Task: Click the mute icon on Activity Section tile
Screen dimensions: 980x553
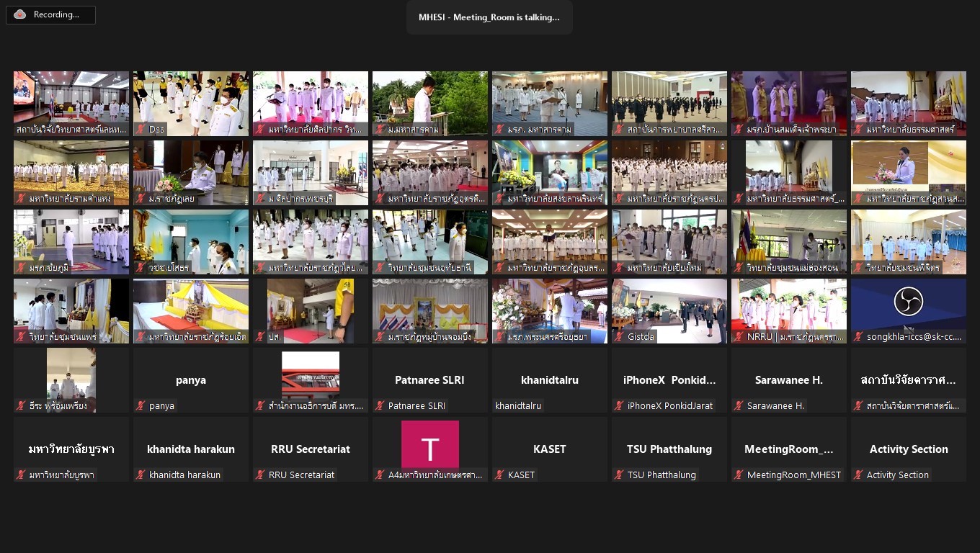Action: (x=857, y=475)
